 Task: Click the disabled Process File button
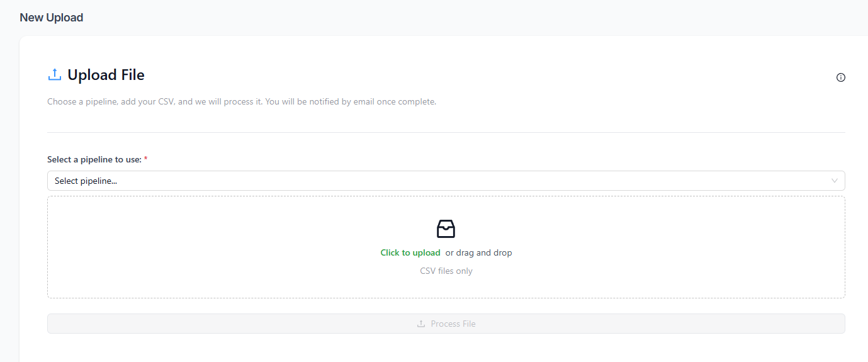446,324
